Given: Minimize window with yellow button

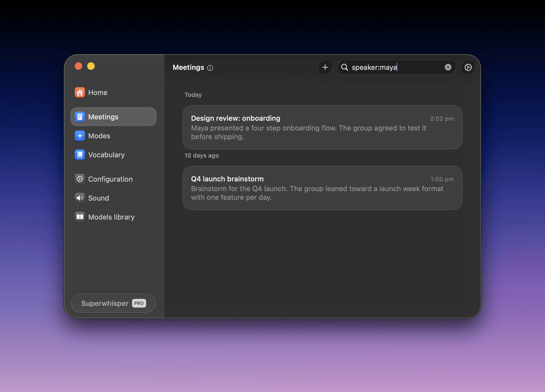Looking at the screenshot, I should coord(91,66).
